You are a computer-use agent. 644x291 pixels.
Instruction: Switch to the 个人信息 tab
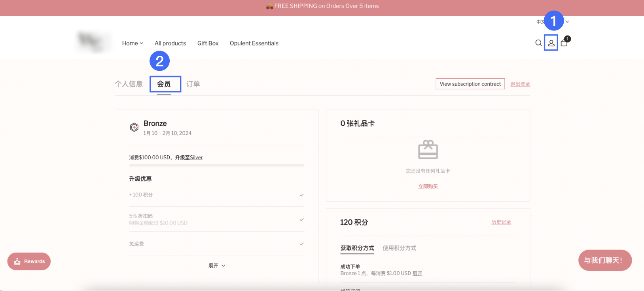129,84
